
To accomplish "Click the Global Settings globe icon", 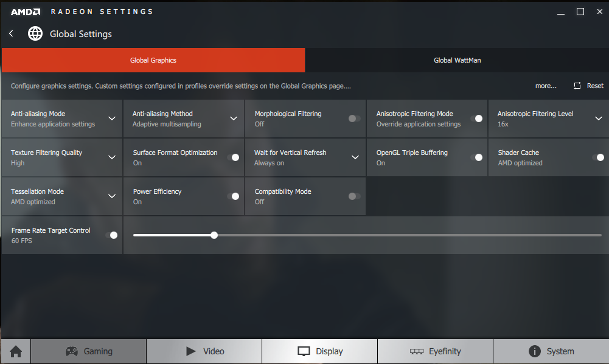I will point(35,34).
